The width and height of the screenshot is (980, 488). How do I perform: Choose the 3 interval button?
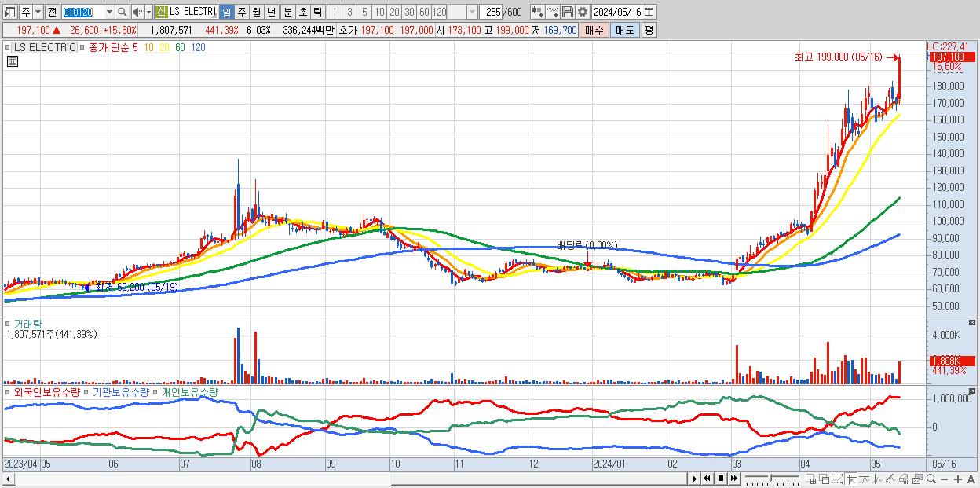pyautogui.click(x=349, y=12)
